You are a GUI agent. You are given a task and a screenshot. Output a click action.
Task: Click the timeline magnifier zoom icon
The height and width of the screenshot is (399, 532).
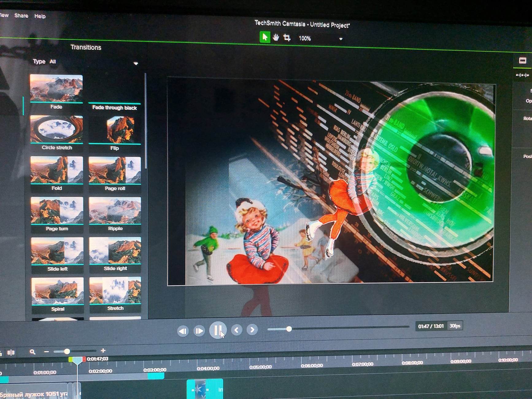(x=32, y=352)
